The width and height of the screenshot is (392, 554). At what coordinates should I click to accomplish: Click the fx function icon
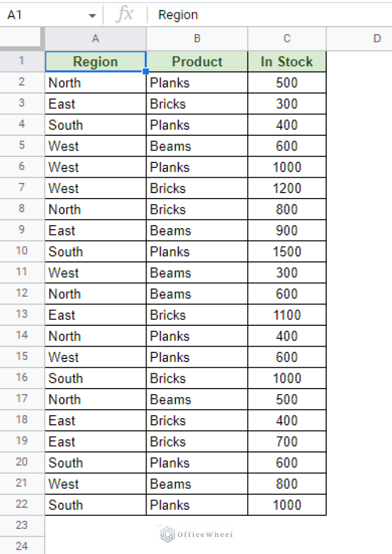125,15
